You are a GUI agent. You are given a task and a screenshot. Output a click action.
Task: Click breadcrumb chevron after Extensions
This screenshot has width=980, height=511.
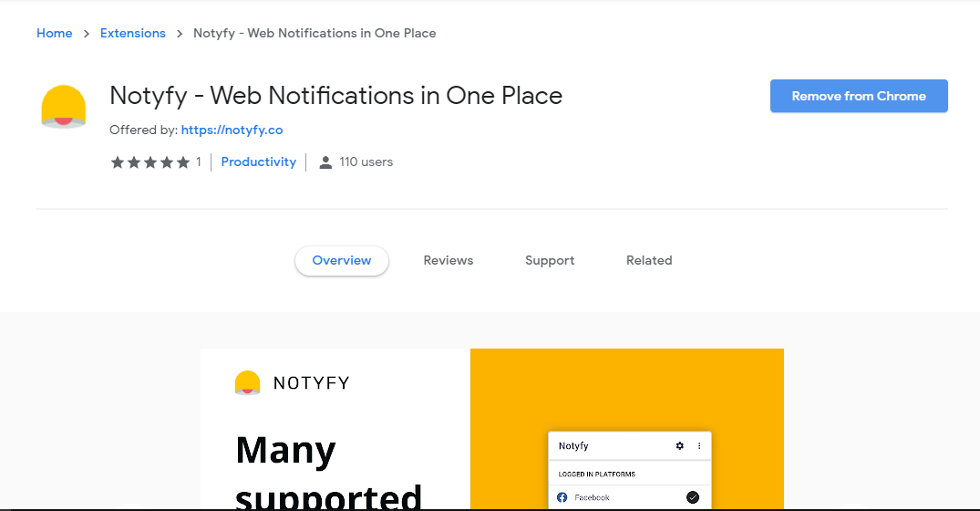point(180,34)
